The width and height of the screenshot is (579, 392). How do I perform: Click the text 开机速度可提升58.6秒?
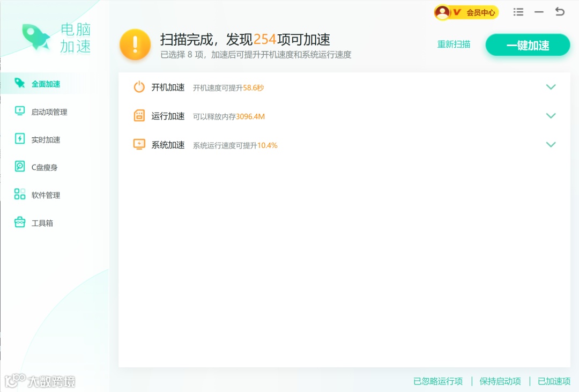click(x=228, y=88)
